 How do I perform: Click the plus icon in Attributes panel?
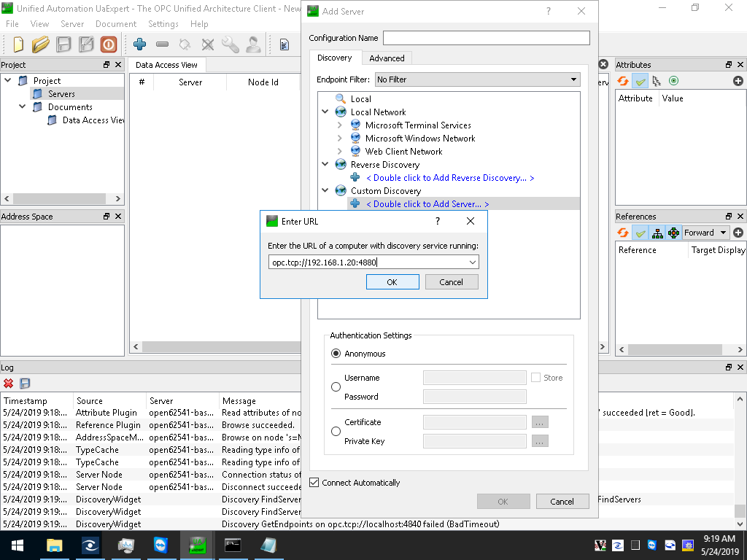coord(738,81)
